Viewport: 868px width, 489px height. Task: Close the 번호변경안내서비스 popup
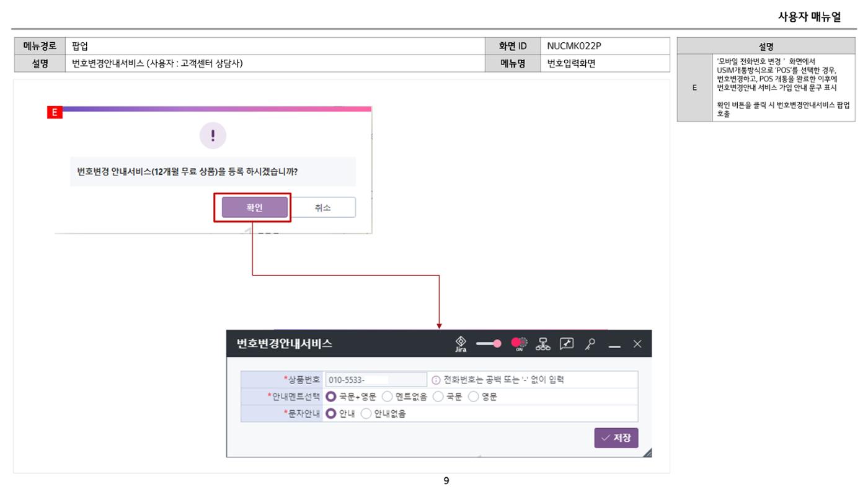tap(637, 344)
